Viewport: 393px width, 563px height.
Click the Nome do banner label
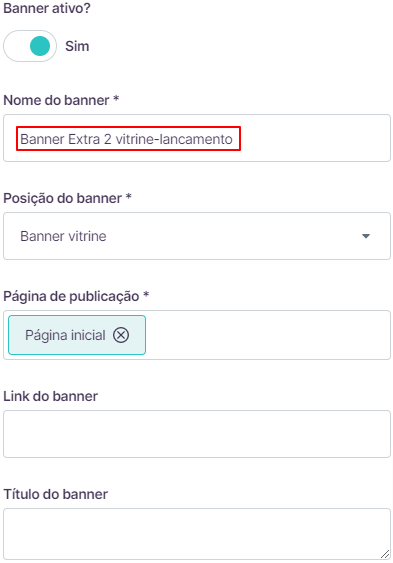click(x=61, y=100)
